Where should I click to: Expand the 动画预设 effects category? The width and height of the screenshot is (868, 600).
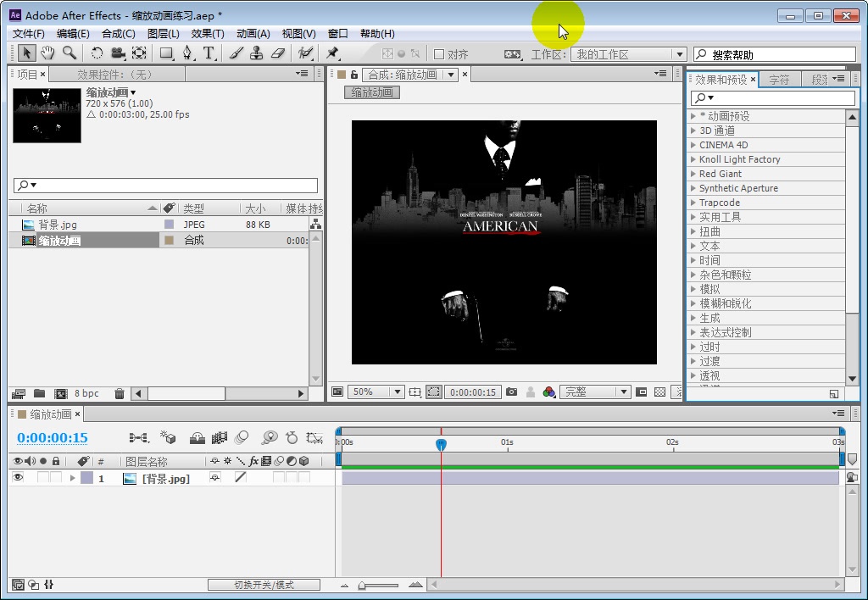[x=693, y=116]
